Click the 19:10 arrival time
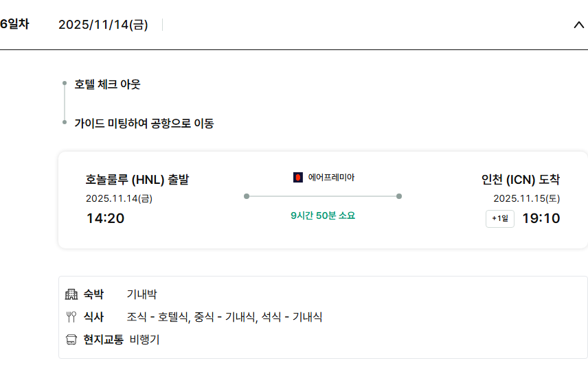This screenshot has height=387, width=588. click(x=541, y=219)
